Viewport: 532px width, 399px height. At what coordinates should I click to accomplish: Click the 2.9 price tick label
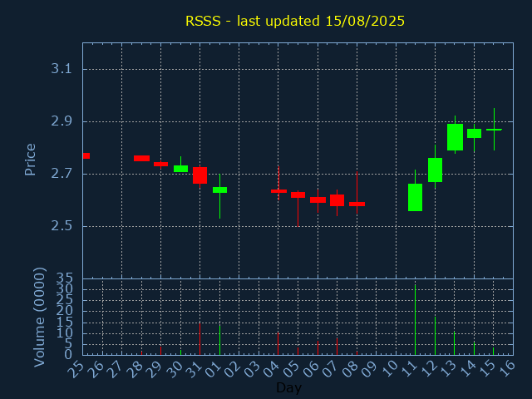[62, 121]
